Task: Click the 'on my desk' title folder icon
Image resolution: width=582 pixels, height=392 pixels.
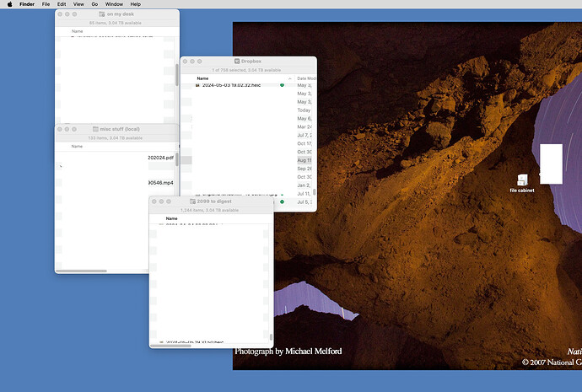Action: 102,14
